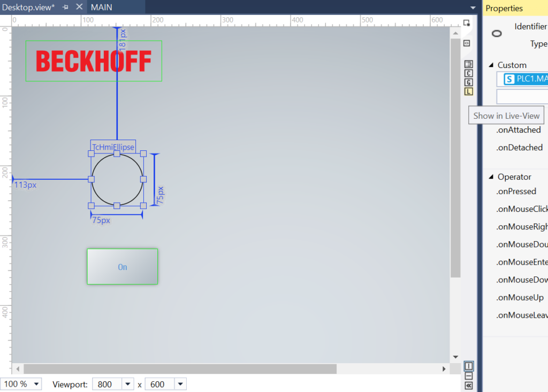Click the vertical scrollbar up arrow
Viewport: 548px width, 392px height.
[455, 33]
